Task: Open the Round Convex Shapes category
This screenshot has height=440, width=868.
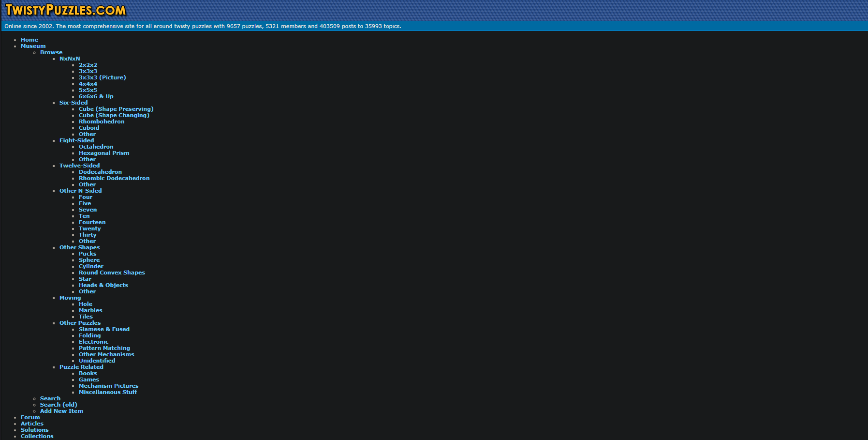Action: coord(112,272)
